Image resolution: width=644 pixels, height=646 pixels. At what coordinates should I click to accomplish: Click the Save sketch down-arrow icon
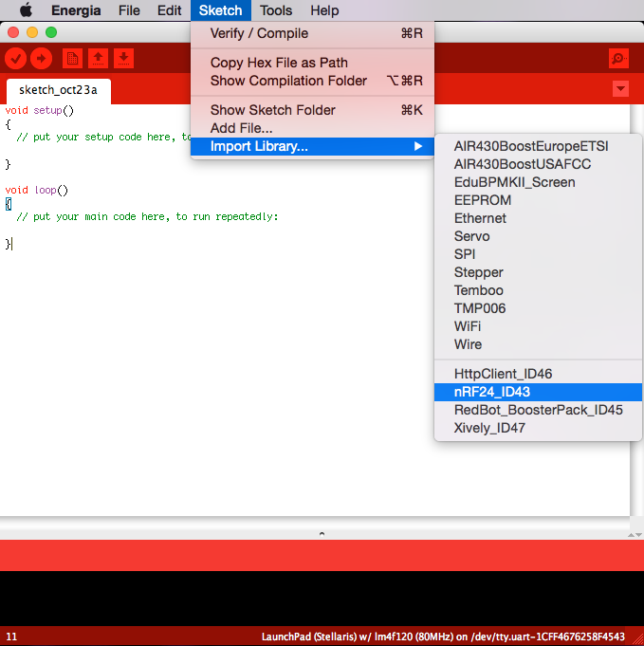pos(123,59)
